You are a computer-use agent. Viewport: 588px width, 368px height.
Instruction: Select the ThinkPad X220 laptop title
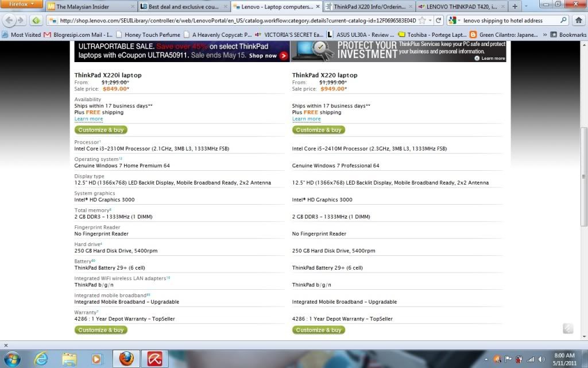(325, 75)
